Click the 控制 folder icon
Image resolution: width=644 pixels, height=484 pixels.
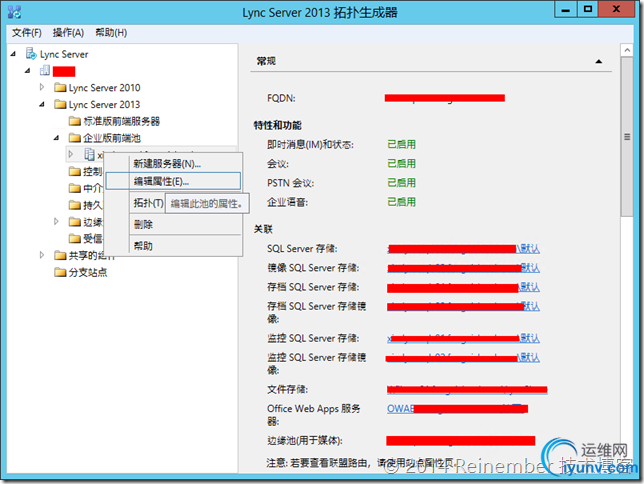pyautogui.click(x=75, y=171)
